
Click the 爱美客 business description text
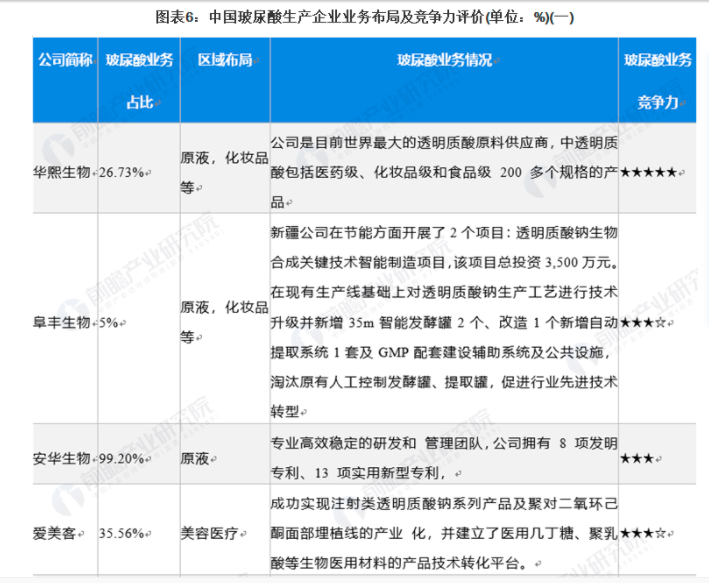444,533
